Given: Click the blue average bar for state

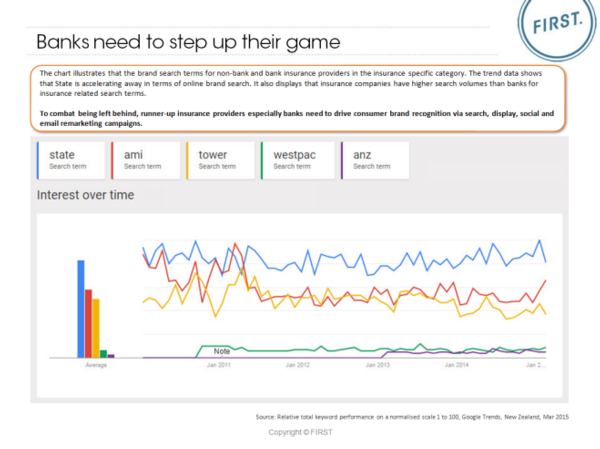Looking at the screenshot, I should point(81,308).
